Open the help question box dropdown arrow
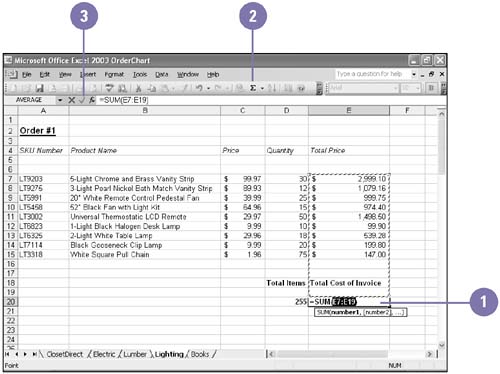This screenshot has width=500, height=374. pos(414,74)
